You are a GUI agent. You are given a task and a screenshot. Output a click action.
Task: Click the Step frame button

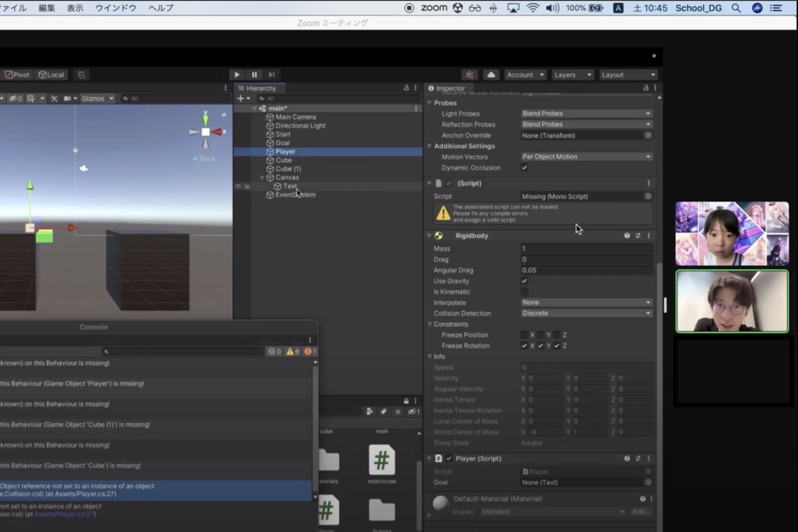pyautogui.click(x=271, y=75)
